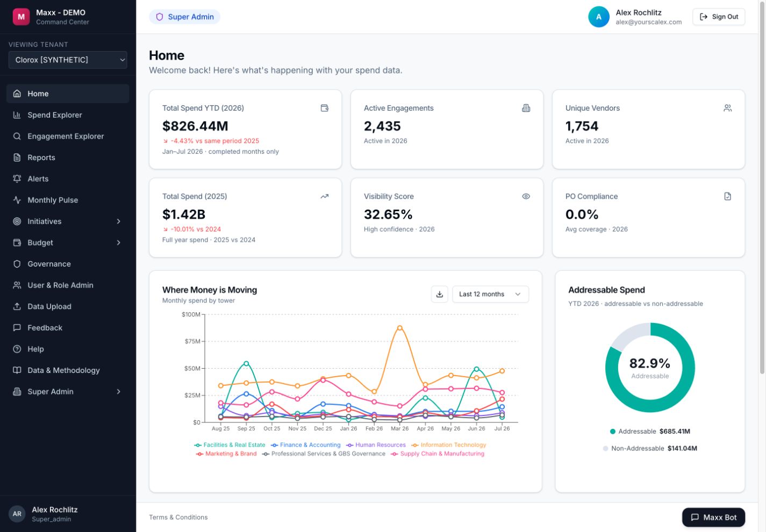This screenshot has width=766, height=532.
Task: Click the Governance shield icon
Action: pos(17,264)
